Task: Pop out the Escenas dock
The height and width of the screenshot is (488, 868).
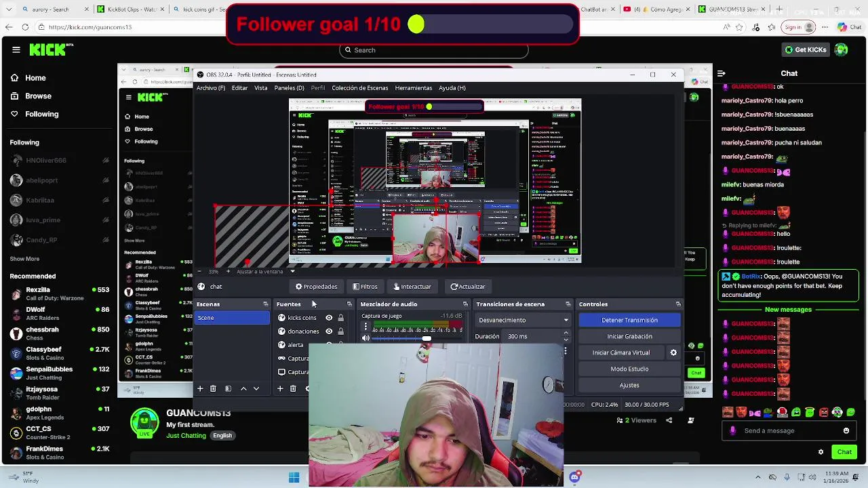Action: 265,304
